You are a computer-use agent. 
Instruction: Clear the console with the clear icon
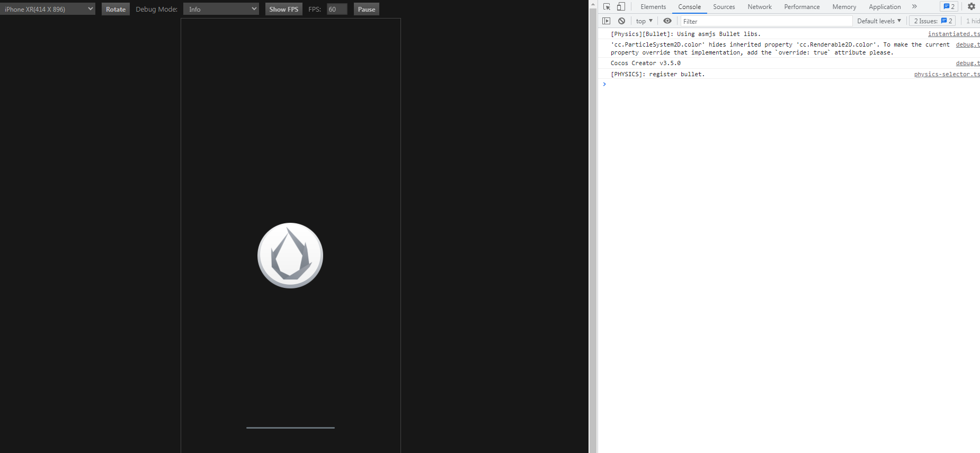621,21
